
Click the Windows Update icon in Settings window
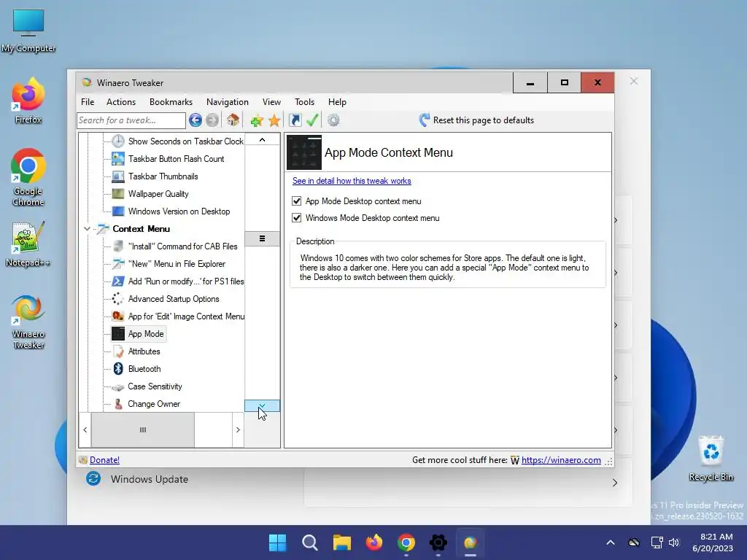tap(93, 478)
